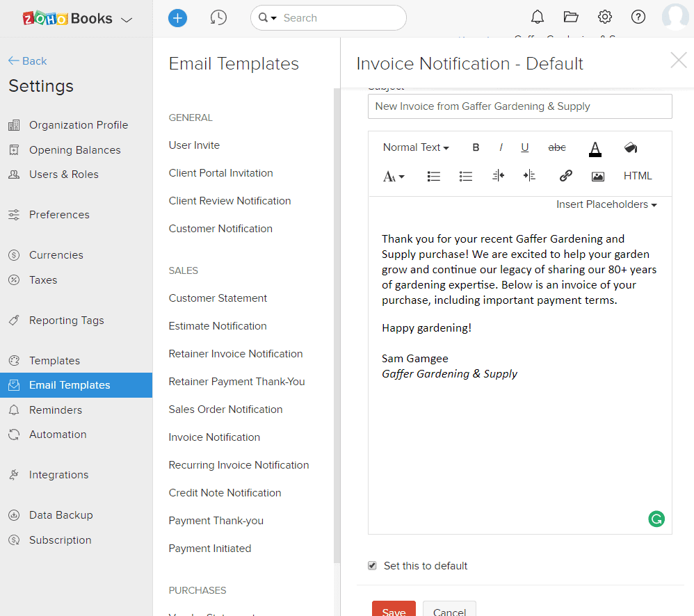Select Email Templates sidebar item
694x616 pixels.
(76, 385)
